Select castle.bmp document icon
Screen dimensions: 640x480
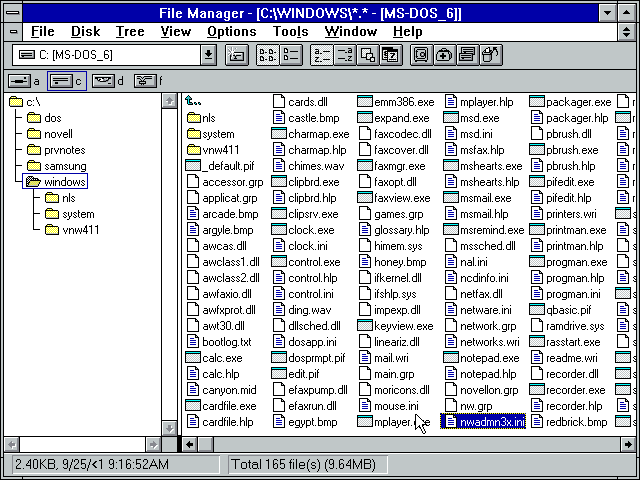click(x=279, y=118)
